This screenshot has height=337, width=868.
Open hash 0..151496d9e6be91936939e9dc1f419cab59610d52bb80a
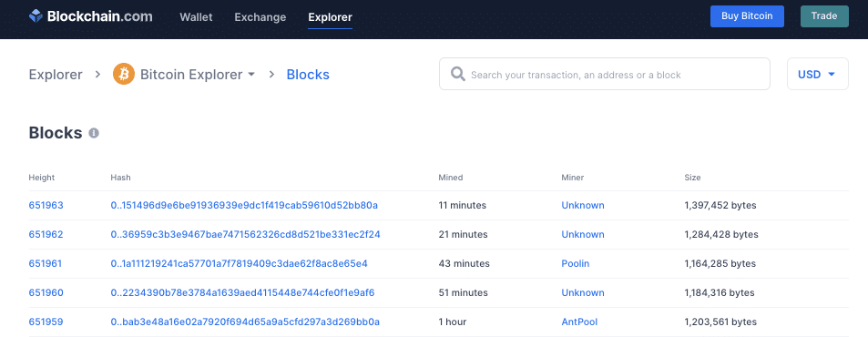coord(244,205)
